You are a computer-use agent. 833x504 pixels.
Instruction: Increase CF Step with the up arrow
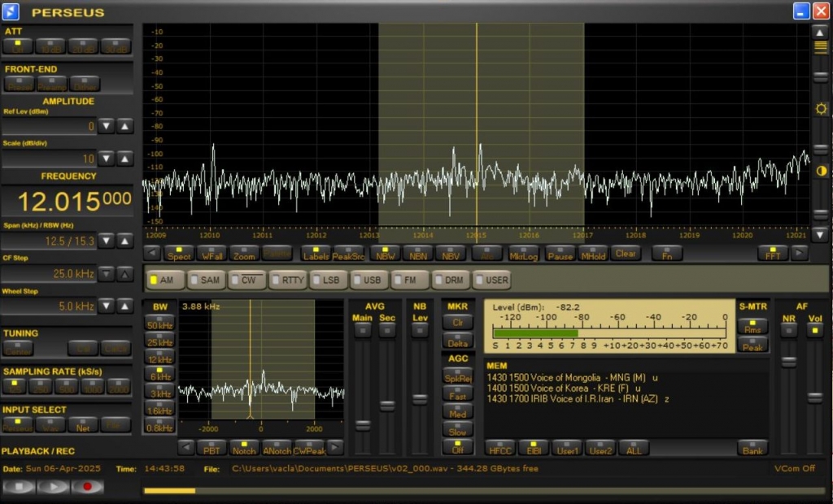pos(124,273)
